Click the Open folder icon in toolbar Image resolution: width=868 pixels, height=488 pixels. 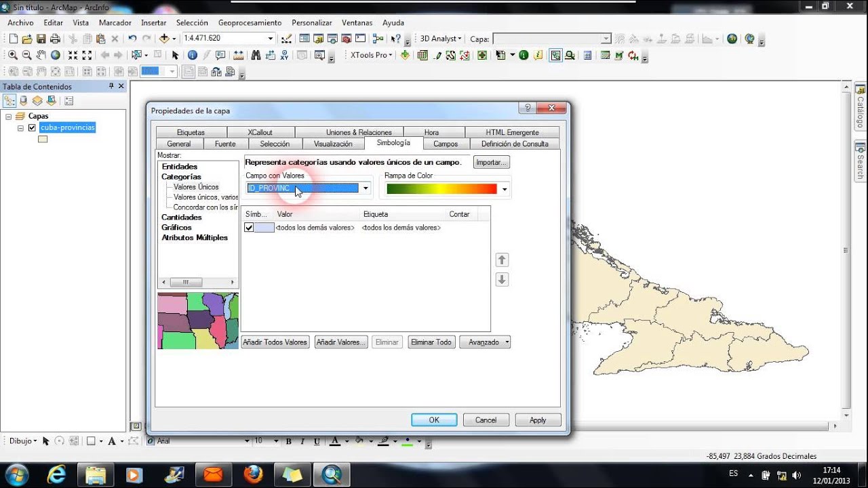pos(27,39)
